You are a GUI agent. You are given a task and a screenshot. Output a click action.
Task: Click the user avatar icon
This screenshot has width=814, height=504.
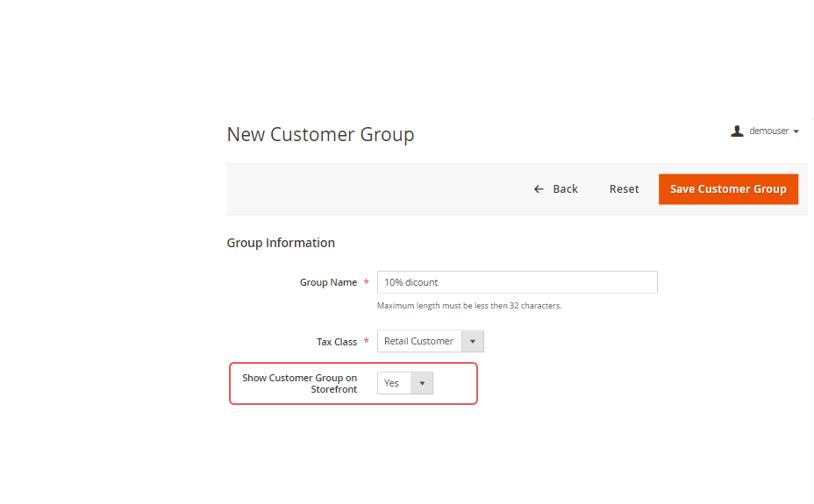pyautogui.click(x=737, y=131)
